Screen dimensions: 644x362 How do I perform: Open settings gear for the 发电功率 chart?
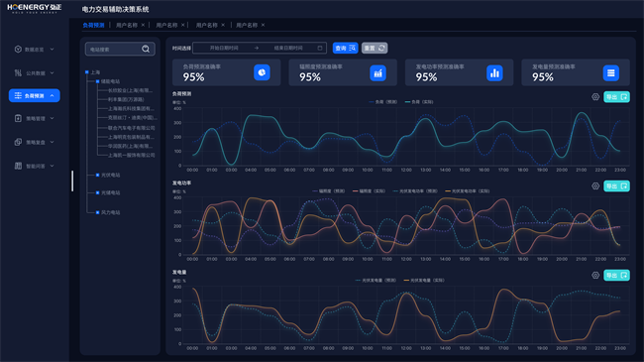(595, 185)
